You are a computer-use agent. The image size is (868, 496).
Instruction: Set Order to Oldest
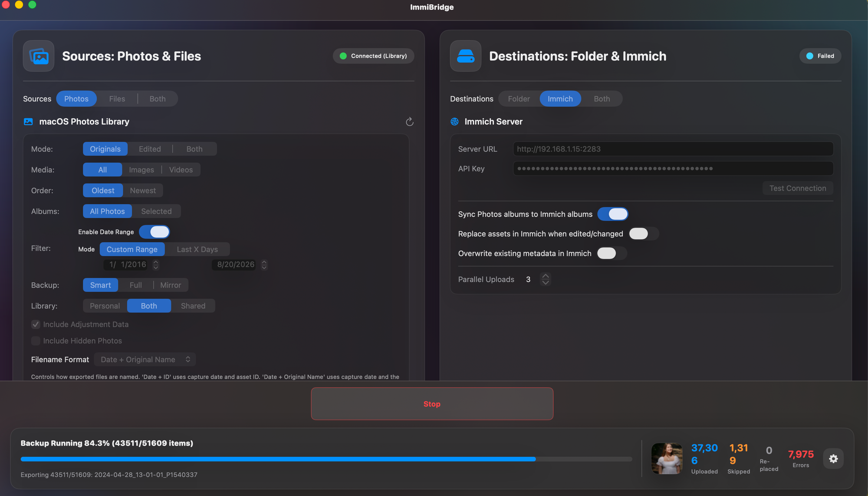pyautogui.click(x=103, y=191)
